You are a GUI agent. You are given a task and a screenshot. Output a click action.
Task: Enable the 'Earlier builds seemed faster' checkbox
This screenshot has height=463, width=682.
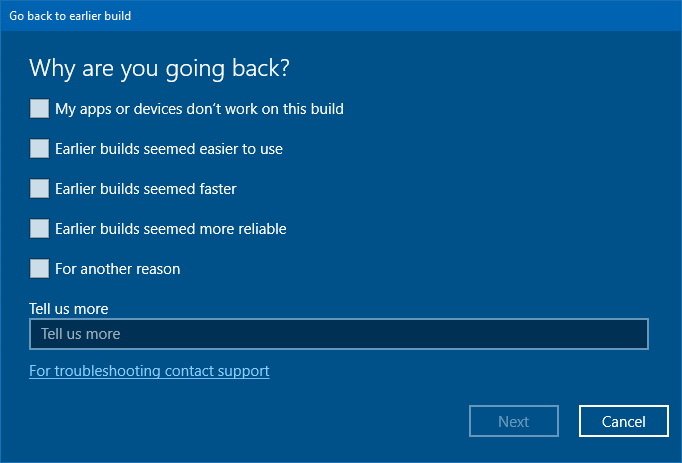tap(39, 188)
